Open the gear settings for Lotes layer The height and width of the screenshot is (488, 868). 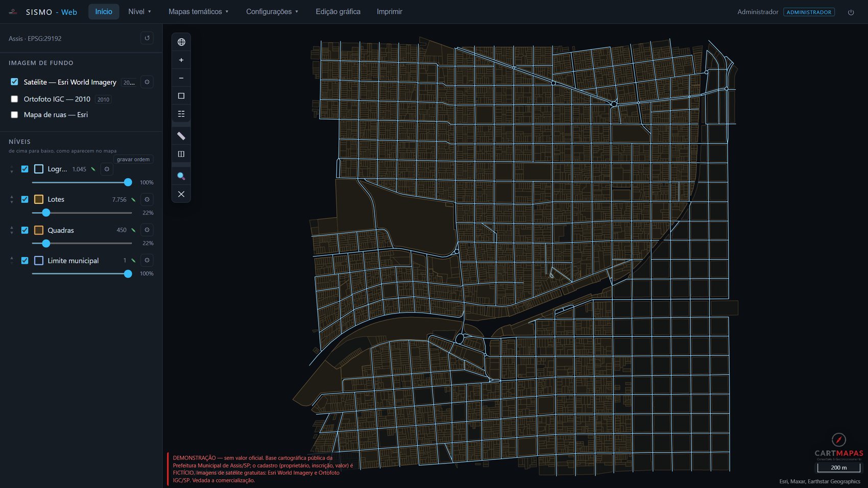147,200
